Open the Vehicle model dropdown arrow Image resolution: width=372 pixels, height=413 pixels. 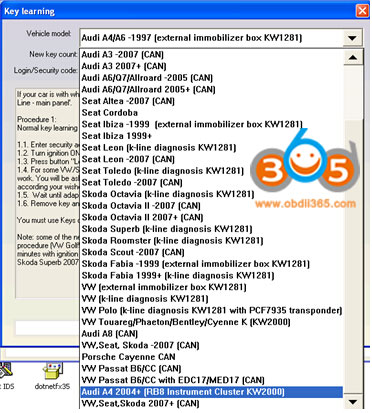(352, 38)
